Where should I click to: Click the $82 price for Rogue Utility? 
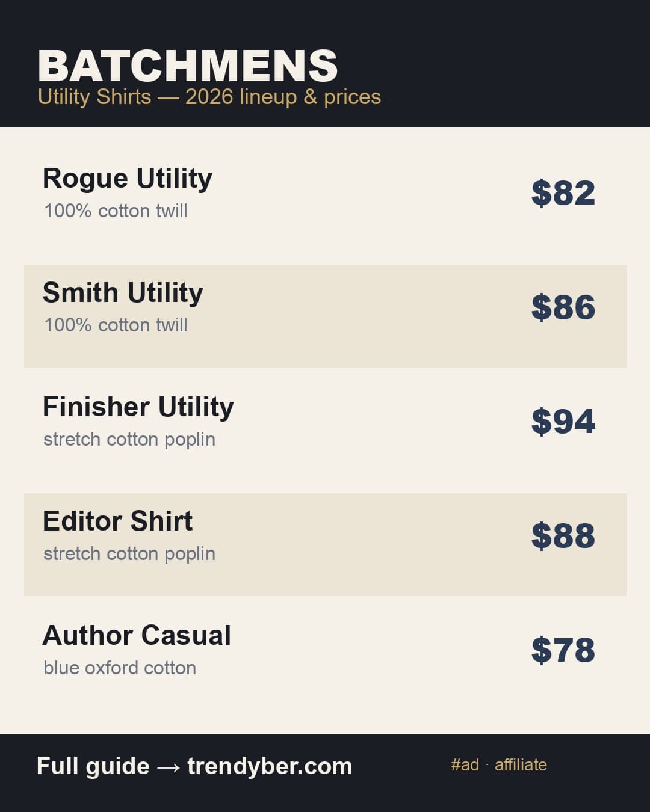pyautogui.click(x=563, y=192)
